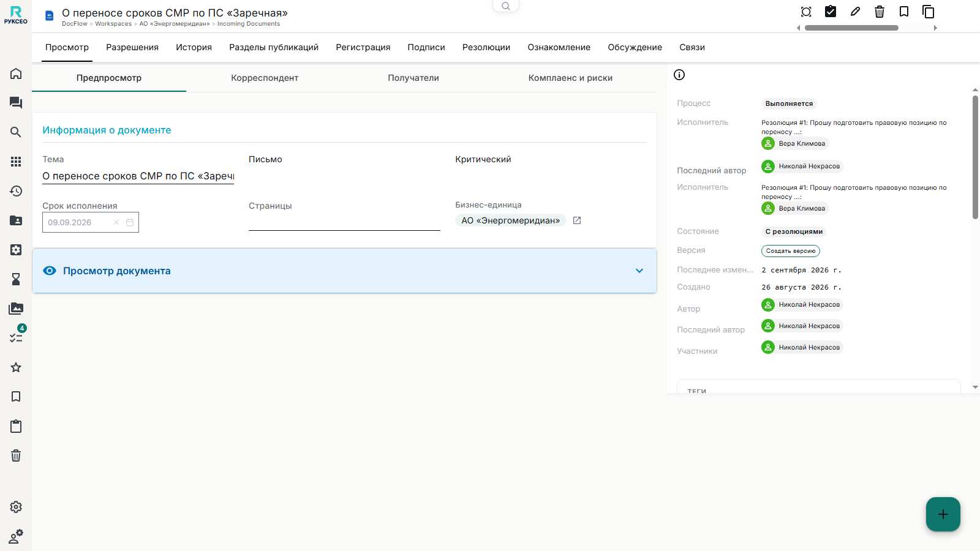
Task: Expand the Просмотр документа section chevron
Action: point(639,271)
